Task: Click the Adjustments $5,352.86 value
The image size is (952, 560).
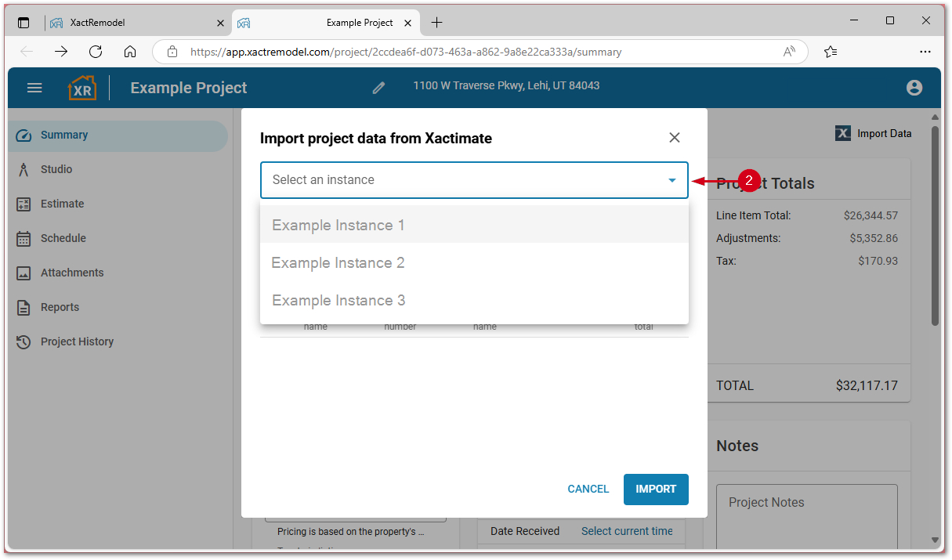Action: (x=874, y=238)
